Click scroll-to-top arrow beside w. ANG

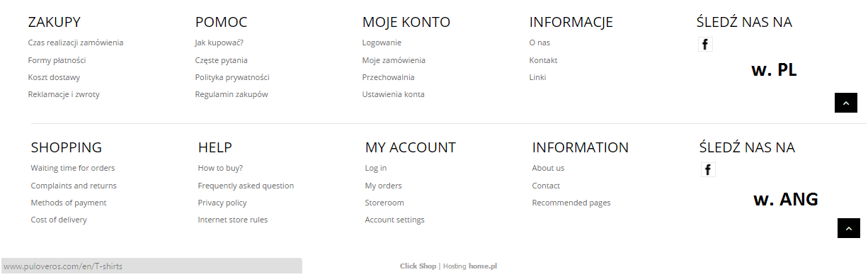click(848, 228)
